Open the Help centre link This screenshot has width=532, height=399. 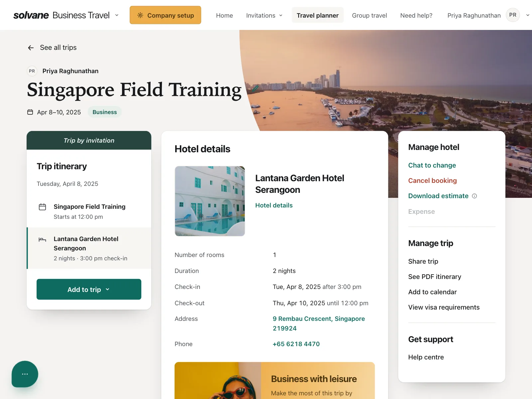[x=426, y=357]
